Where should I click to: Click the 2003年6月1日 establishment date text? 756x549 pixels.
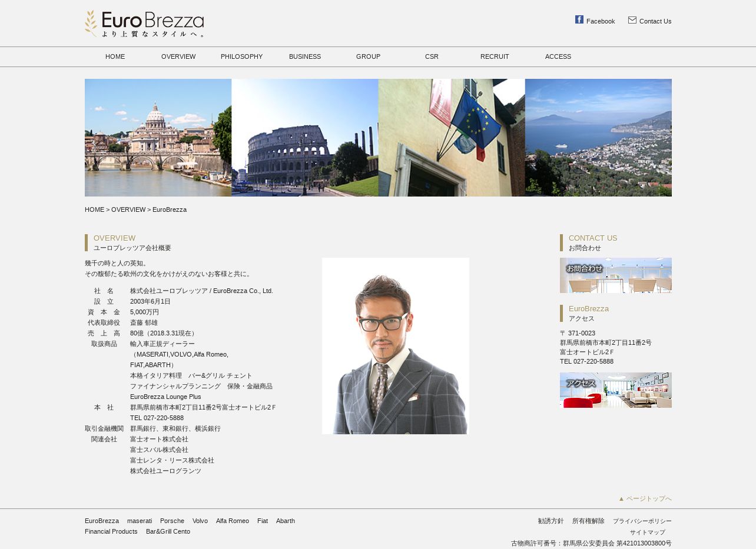(150, 301)
